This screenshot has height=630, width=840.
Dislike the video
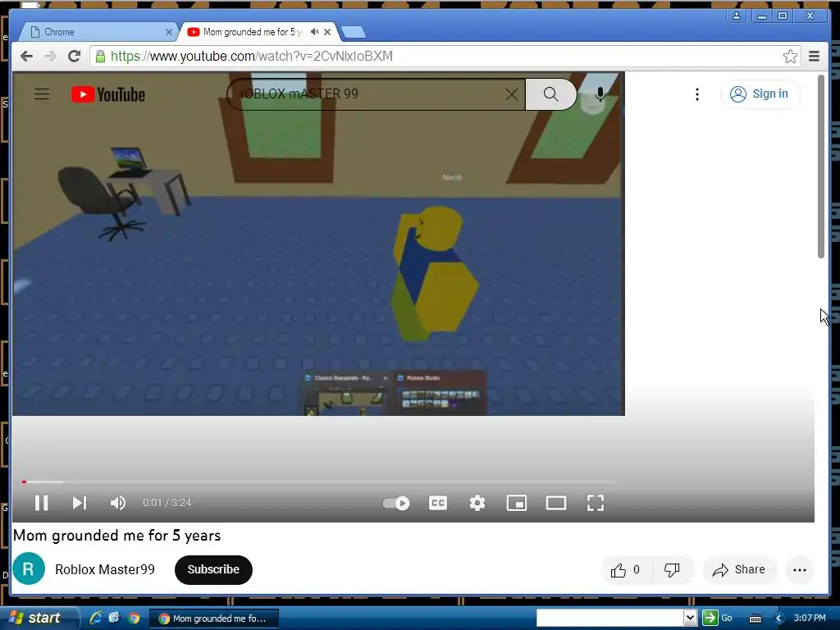[x=672, y=570]
